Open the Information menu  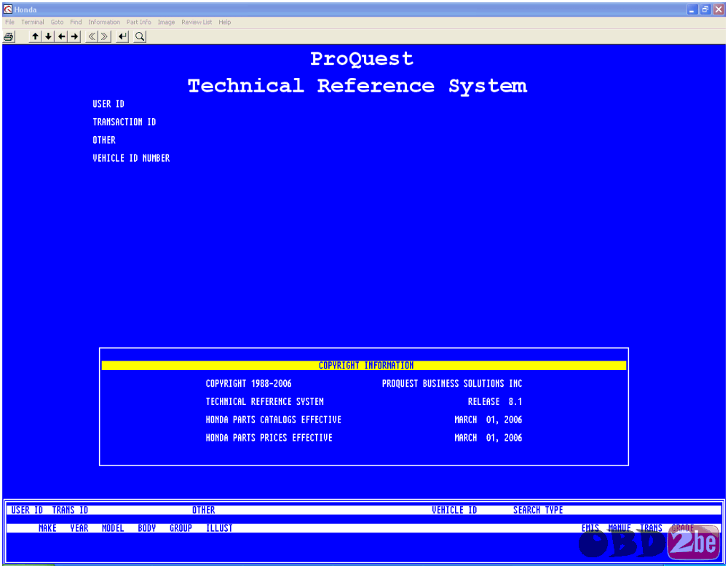tap(104, 22)
